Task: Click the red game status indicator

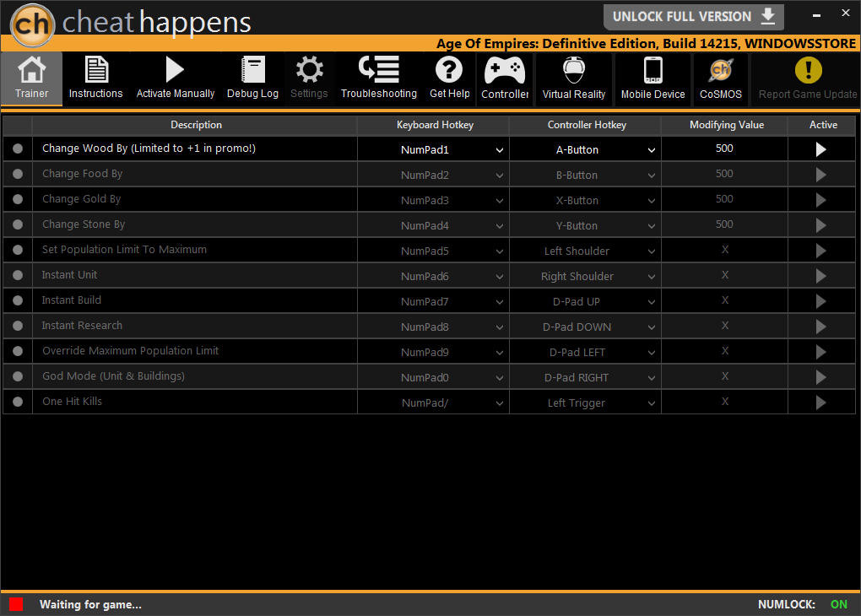Action: 16,604
